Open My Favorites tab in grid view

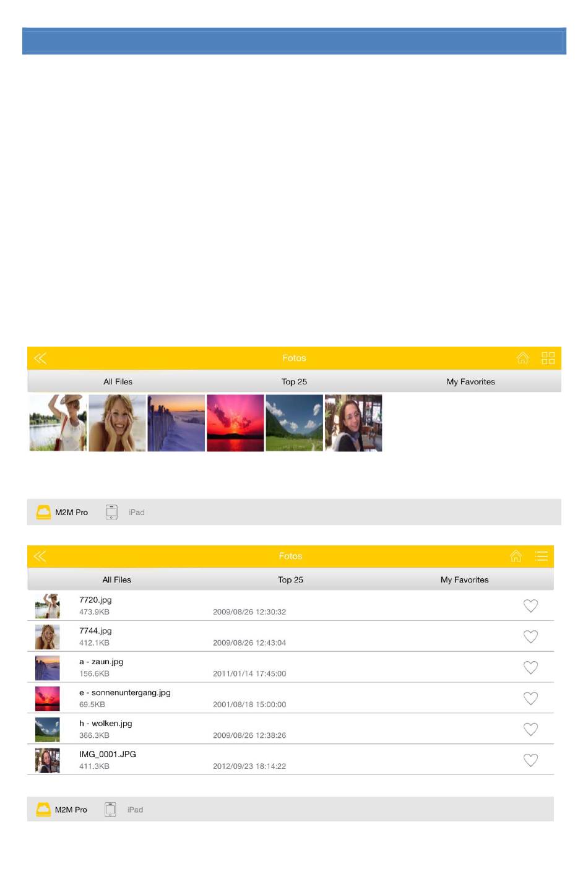[470, 382]
